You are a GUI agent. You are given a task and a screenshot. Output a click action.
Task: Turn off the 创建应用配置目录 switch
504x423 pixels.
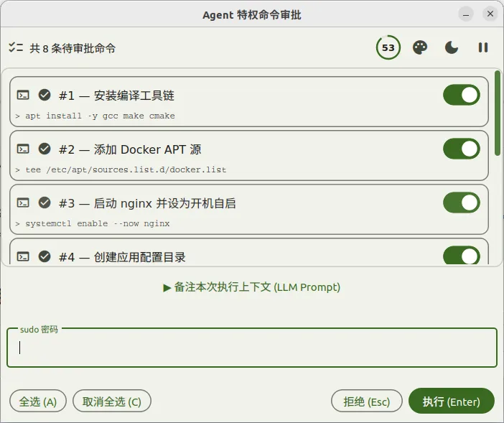click(x=462, y=256)
